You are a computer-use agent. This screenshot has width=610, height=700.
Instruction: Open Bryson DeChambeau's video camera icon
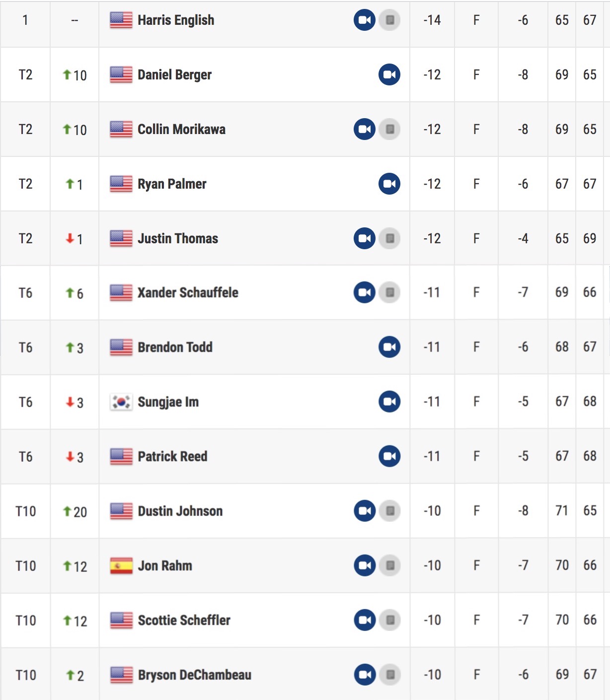[364, 675]
